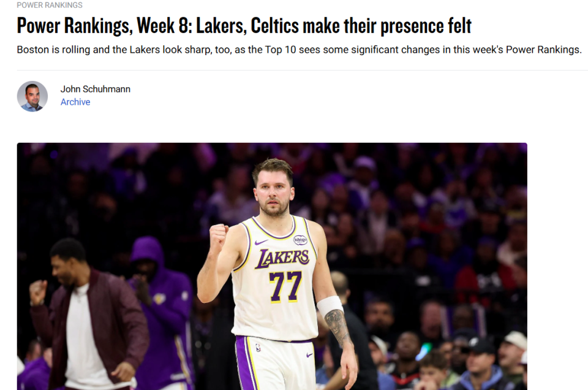Open John Schuhmann's author name link

pyautogui.click(x=95, y=89)
